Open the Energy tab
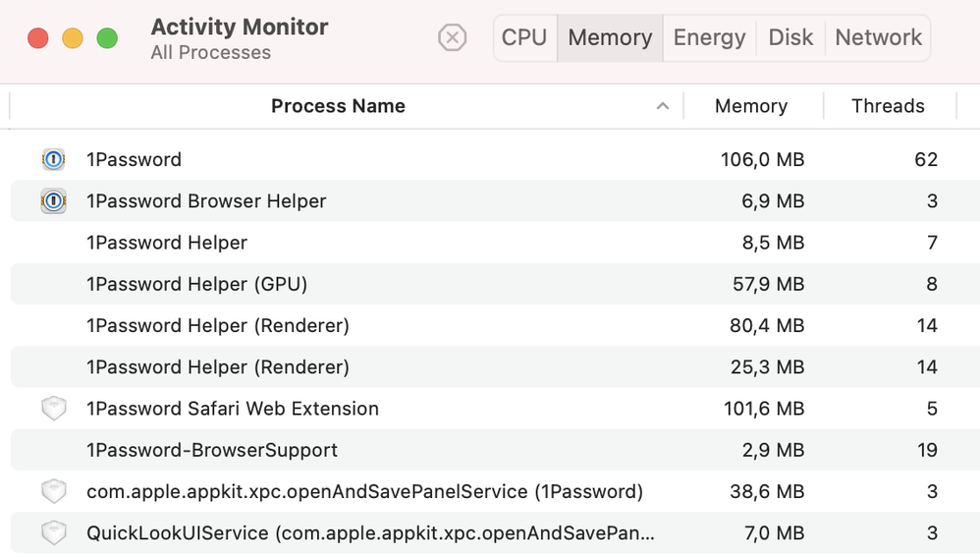The width and height of the screenshot is (980, 557). tap(709, 38)
